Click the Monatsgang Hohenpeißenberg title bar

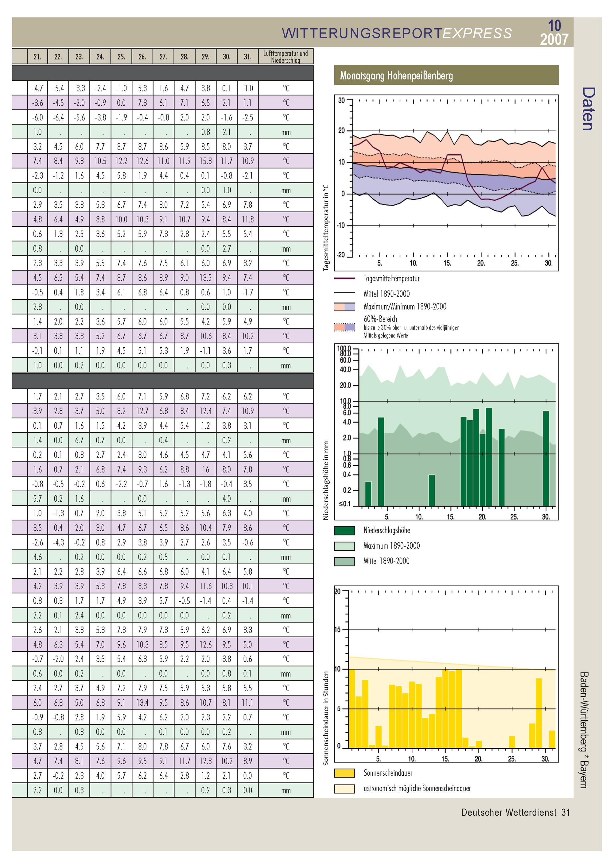point(446,75)
